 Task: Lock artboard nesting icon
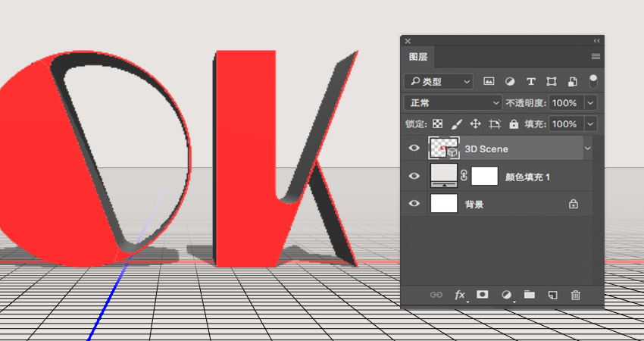click(495, 124)
